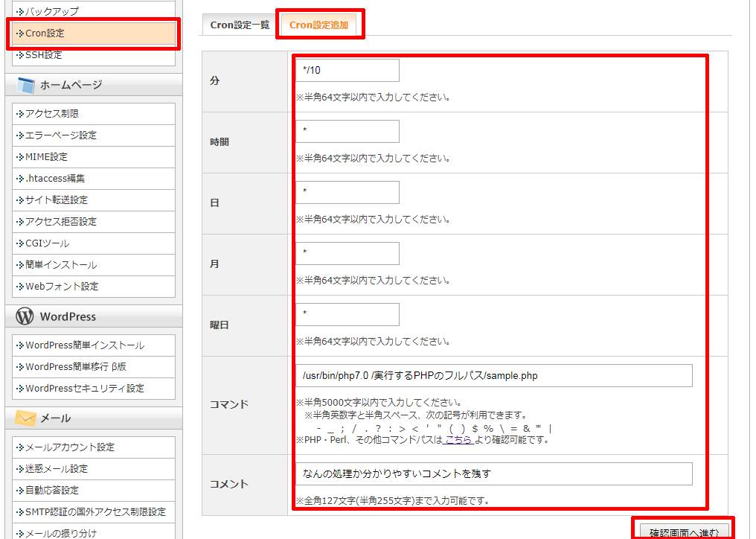Click the コマンド command input field

(493, 376)
